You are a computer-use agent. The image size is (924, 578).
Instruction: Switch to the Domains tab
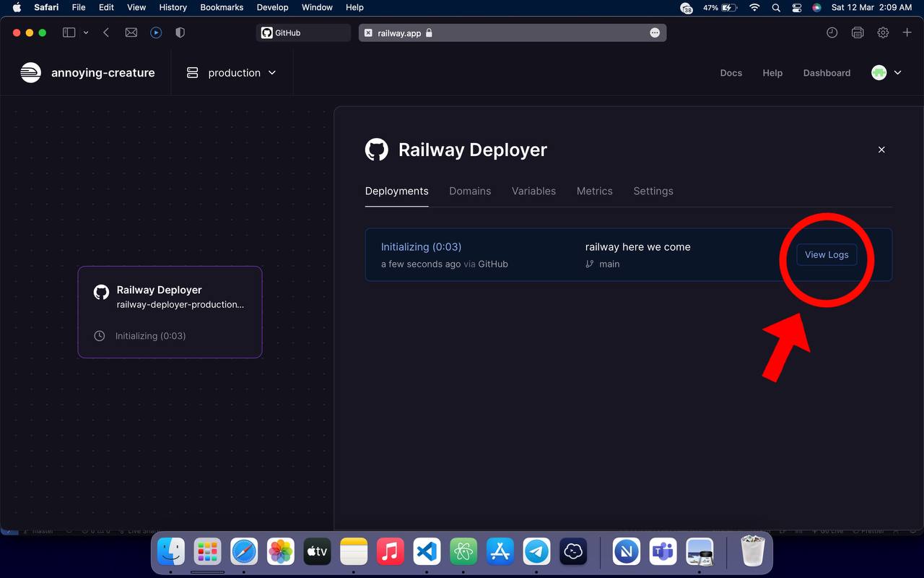coord(470,191)
